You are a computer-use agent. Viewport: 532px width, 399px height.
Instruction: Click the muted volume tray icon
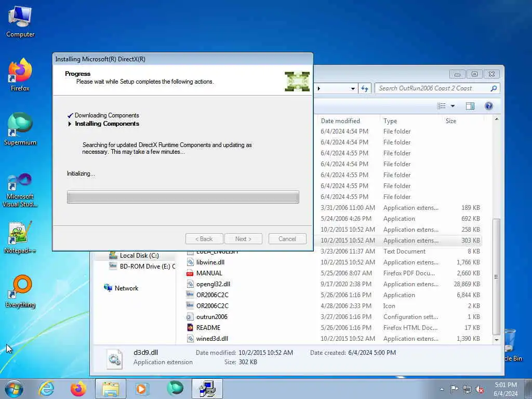point(480,389)
